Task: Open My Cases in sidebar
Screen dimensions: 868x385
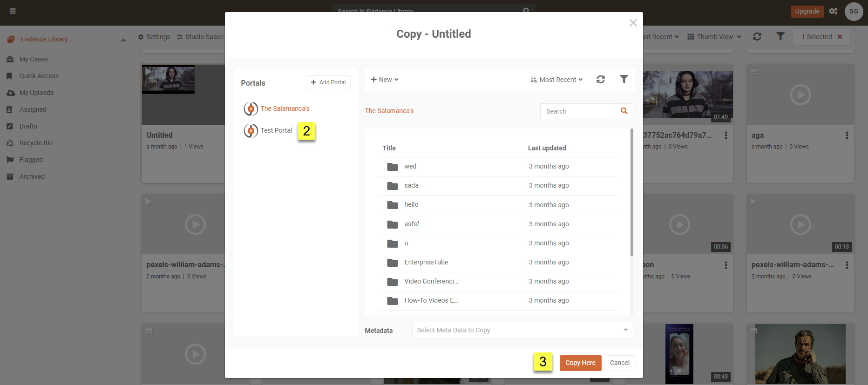Action: (34, 59)
